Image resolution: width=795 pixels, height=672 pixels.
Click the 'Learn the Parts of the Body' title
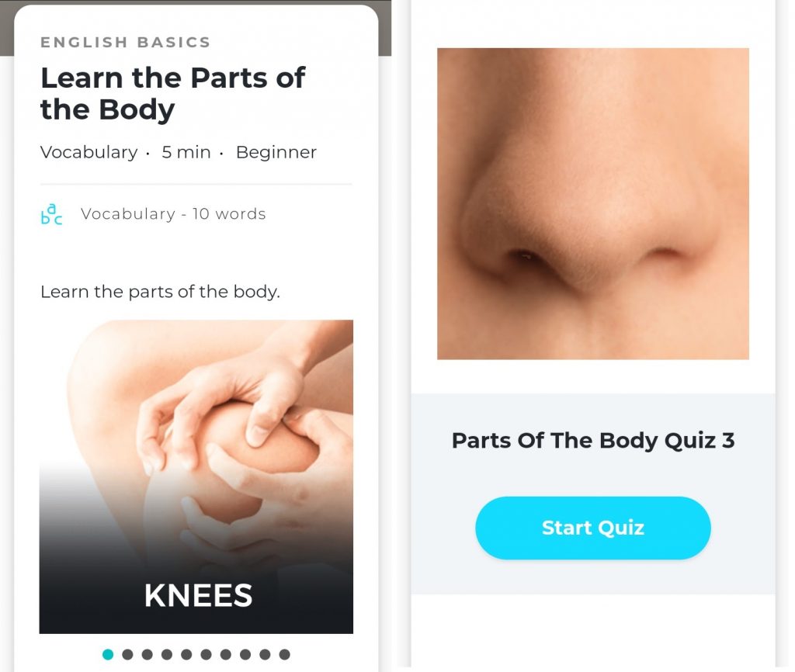tap(173, 94)
